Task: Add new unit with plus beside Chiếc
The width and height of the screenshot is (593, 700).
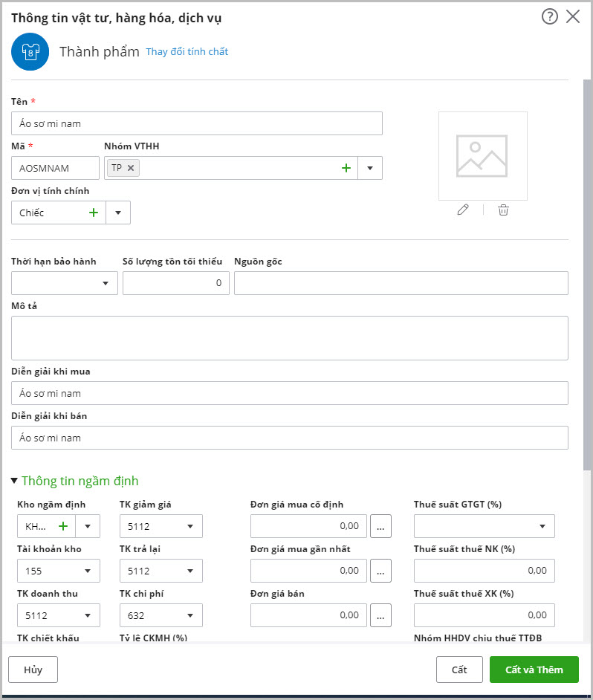Action: [x=94, y=213]
